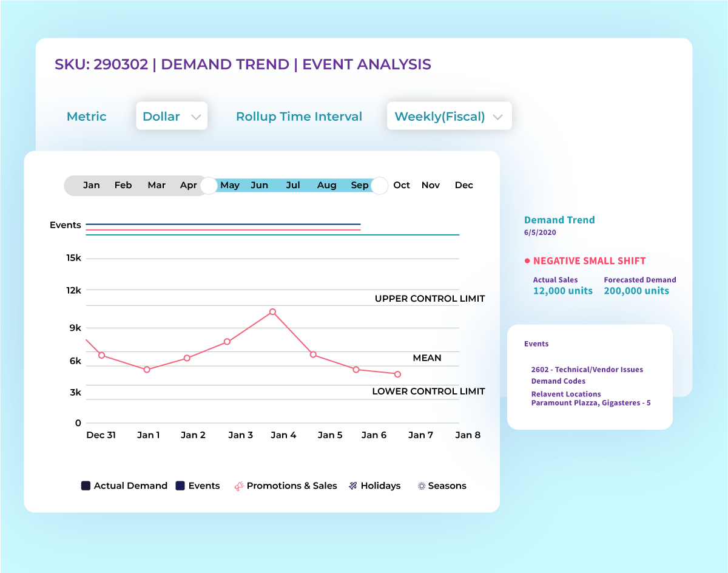Image resolution: width=728 pixels, height=573 pixels.
Task: Select the Jan month label
Action: (92, 185)
